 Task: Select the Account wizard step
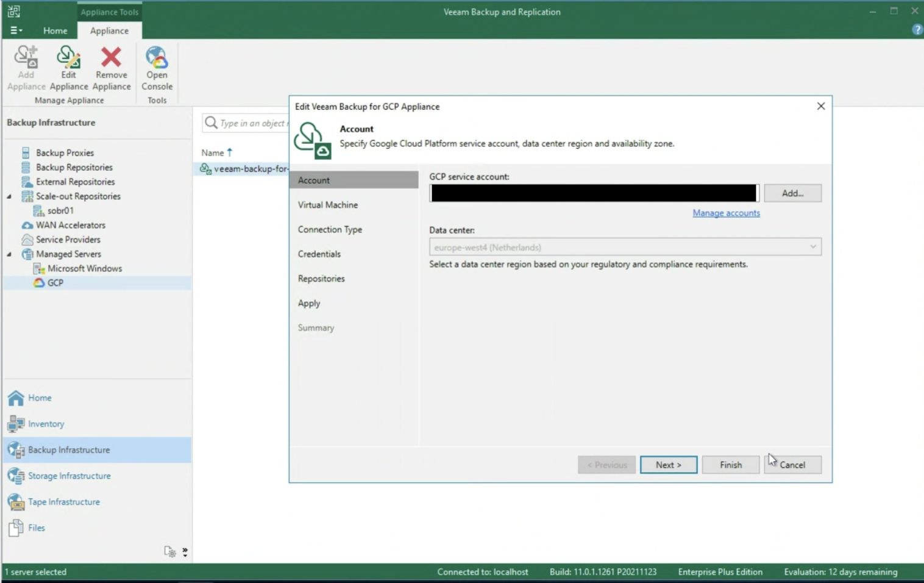pyautogui.click(x=354, y=180)
